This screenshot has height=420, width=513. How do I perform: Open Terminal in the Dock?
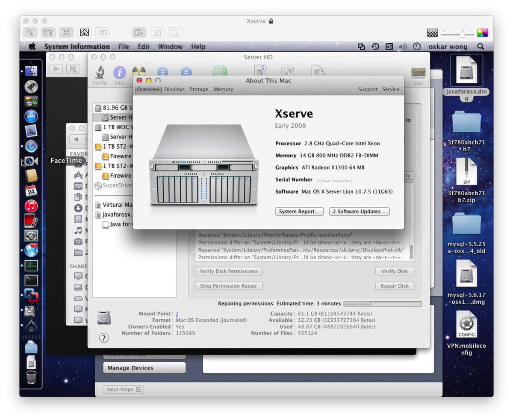(x=31, y=281)
